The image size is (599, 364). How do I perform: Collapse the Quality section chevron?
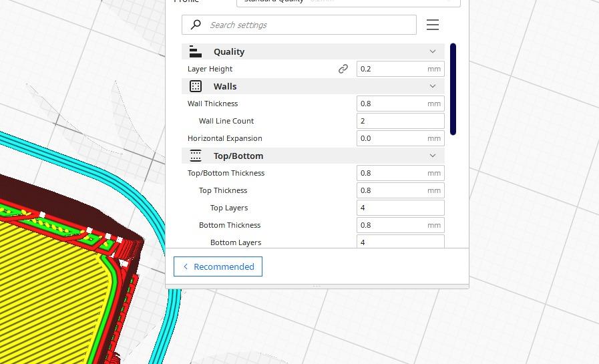click(x=433, y=51)
